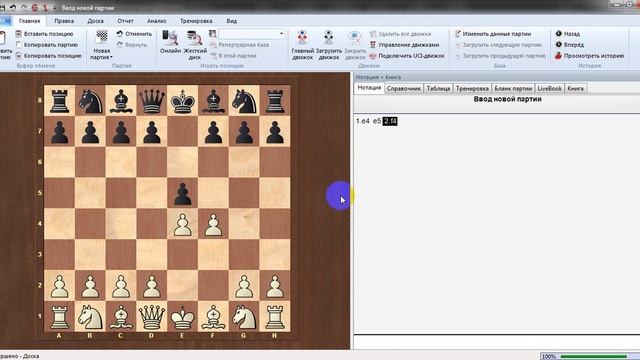This screenshot has height=360, width=640.
Task: Click the Просмотреть историю icon
Action: pos(558,56)
